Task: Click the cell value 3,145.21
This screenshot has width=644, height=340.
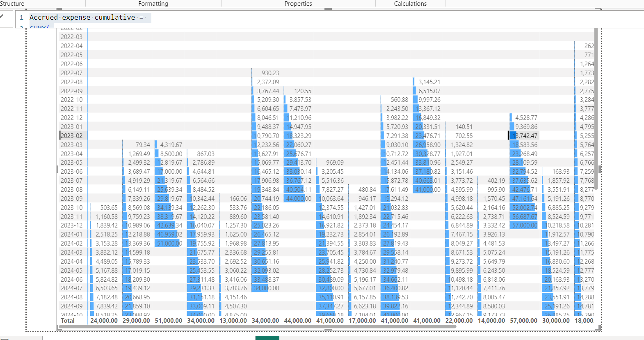Action: [x=429, y=82]
